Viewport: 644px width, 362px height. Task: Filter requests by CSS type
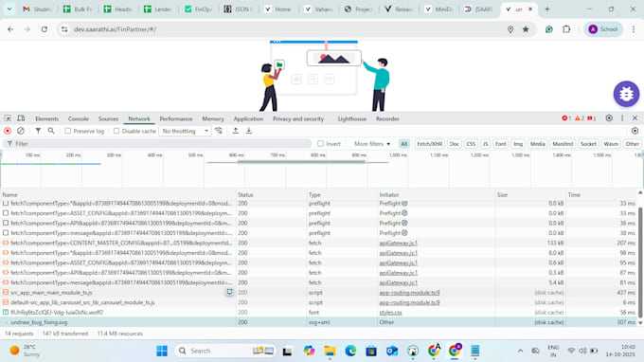471,144
